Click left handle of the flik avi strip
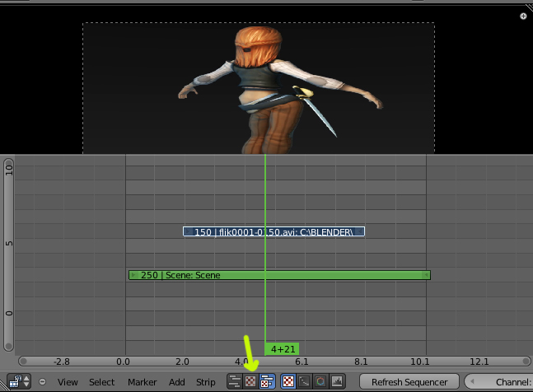Image resolution: width=533 pixels, height=392 pixels. tap(187, 231)
